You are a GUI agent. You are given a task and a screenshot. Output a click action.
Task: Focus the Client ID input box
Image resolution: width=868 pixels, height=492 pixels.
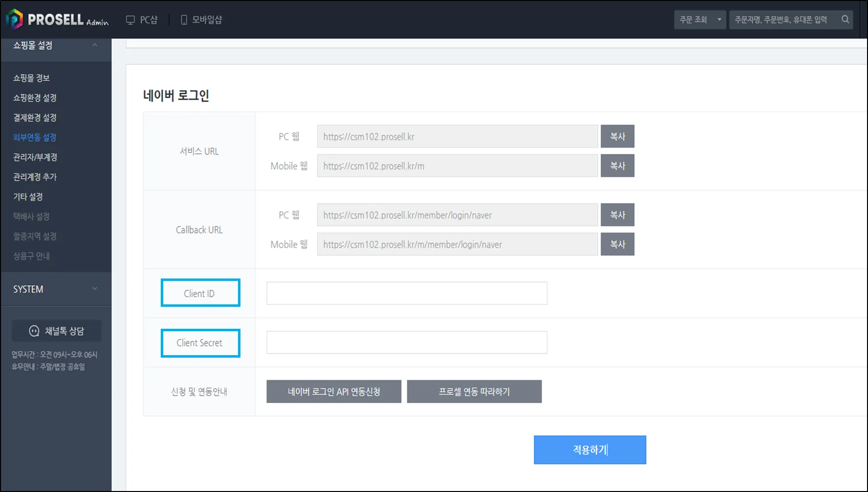(x=407, y=293)
